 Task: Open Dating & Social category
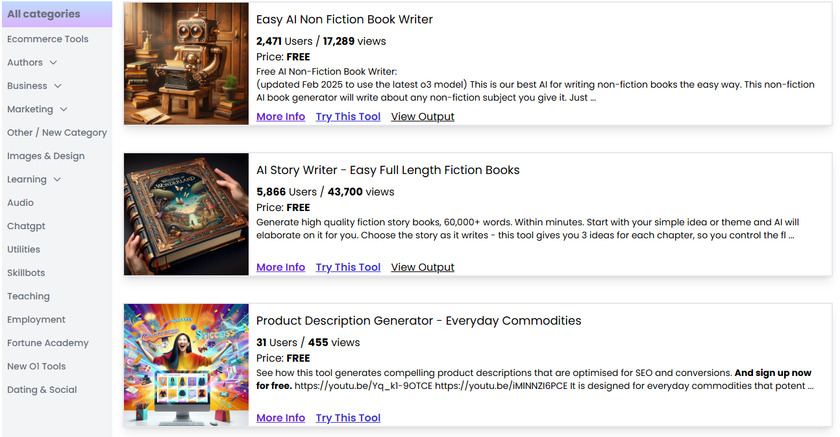42,390
